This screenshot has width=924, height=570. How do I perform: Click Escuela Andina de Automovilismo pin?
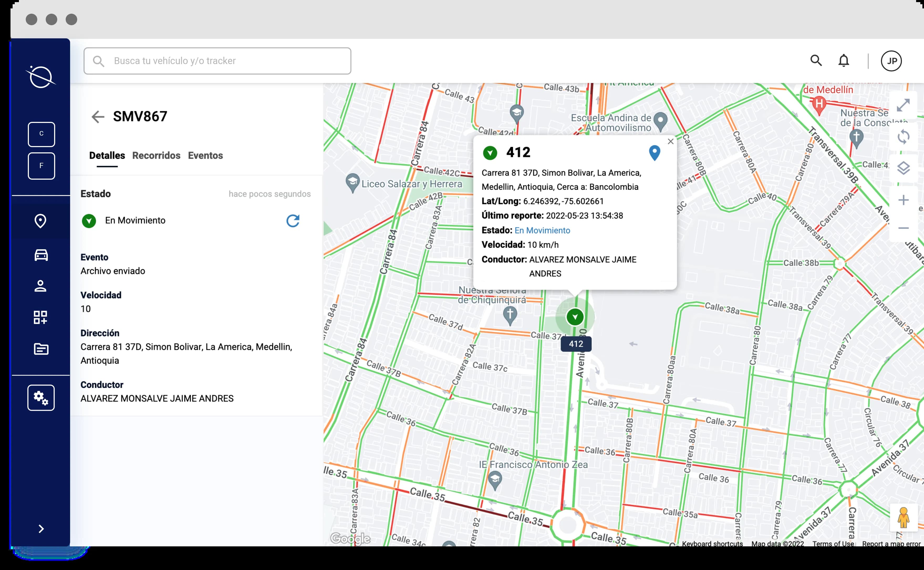click(660, 121)
